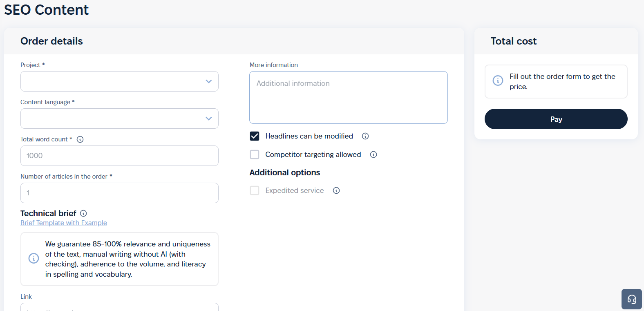This screenshot has height=311, width=644.
Task: Click into the Additional information textarea
Action: pos(348,97)
